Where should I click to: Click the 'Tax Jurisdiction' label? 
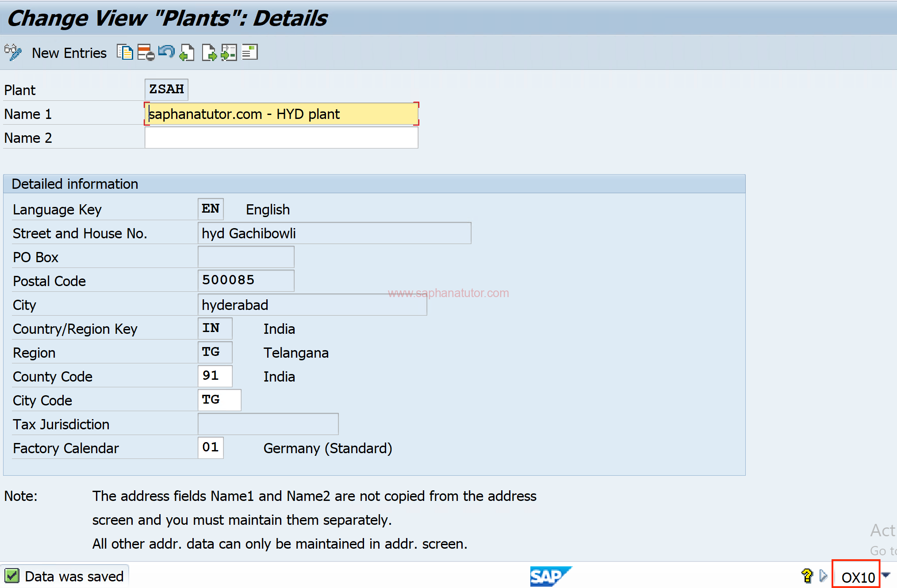(x=61, y=424)
